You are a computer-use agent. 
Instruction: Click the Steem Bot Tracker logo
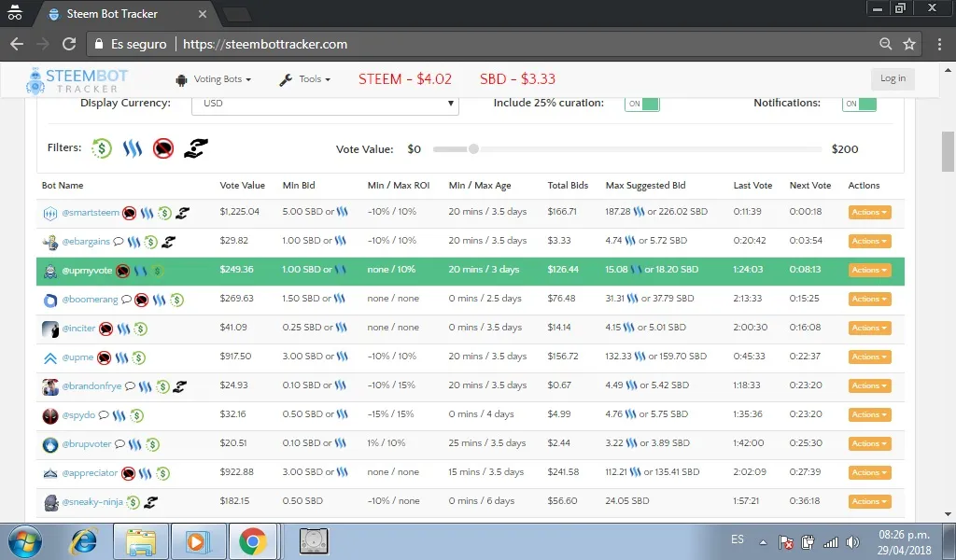pyautogui.click(x=77, y=80)
